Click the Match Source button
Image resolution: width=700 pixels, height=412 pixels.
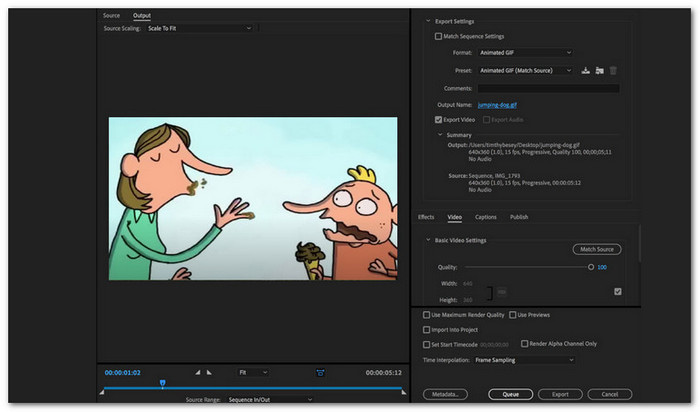pyautogui.click(x=597, y=250)
